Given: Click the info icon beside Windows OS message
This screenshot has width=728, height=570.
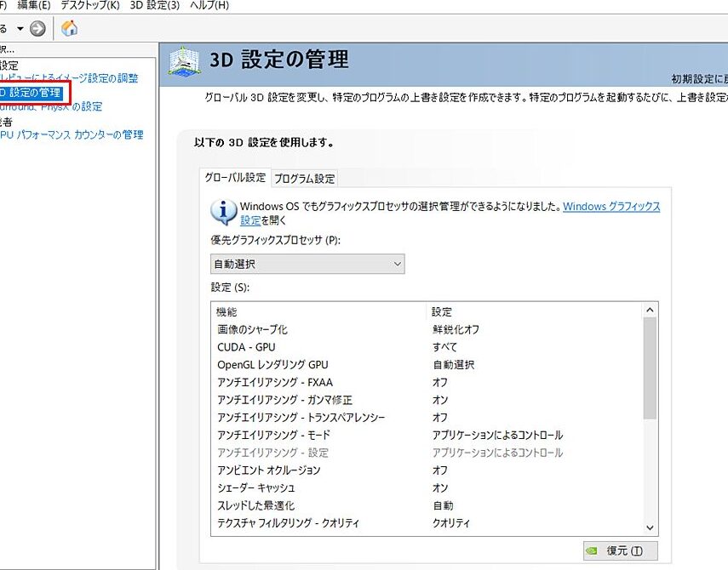Looking at the screenshot, I should click(x=223, y=212).
